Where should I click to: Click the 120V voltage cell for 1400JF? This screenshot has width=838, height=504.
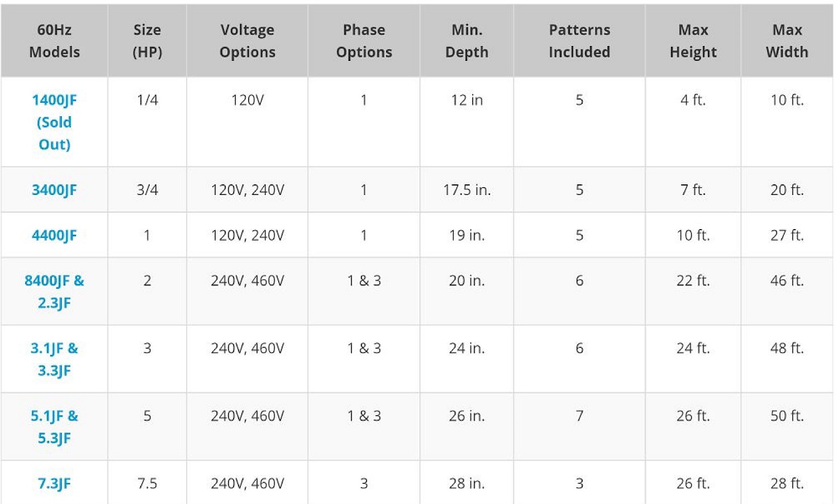(x=247, y=100)
